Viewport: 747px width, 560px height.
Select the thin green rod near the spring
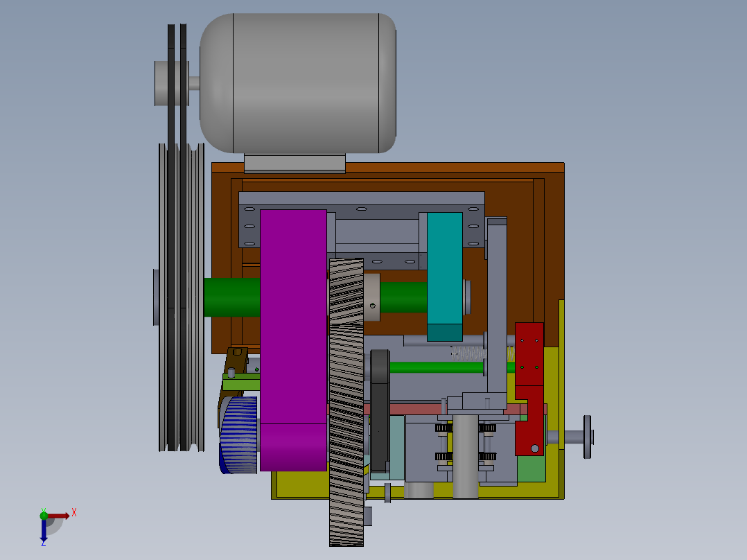[x=437, y=367]
